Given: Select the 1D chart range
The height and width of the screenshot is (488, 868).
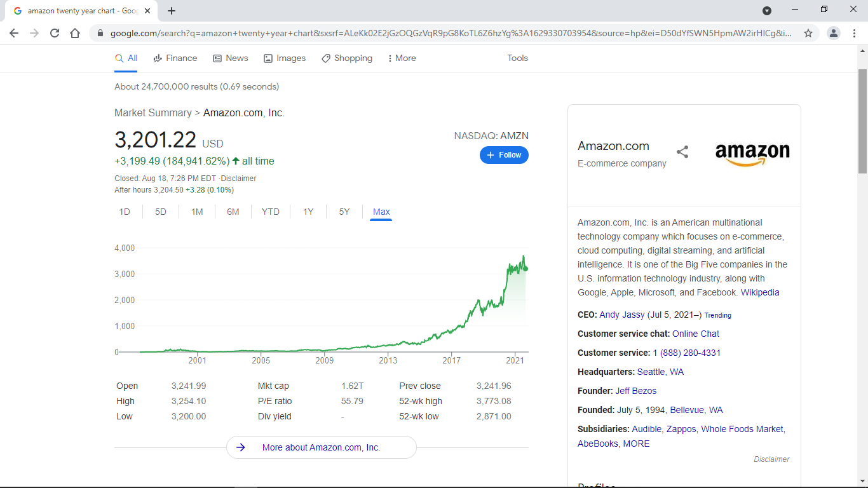Looking at the screenshot, I should [x=125, y=212].
